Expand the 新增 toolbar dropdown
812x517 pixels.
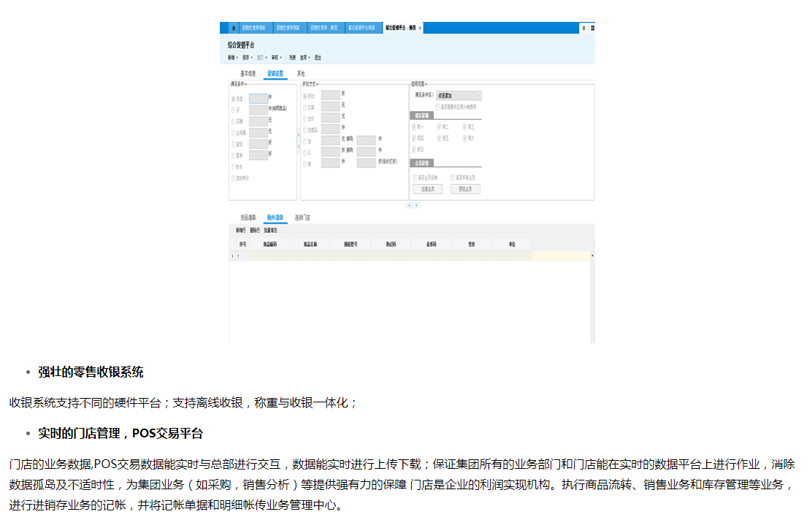tap(232, 58)
